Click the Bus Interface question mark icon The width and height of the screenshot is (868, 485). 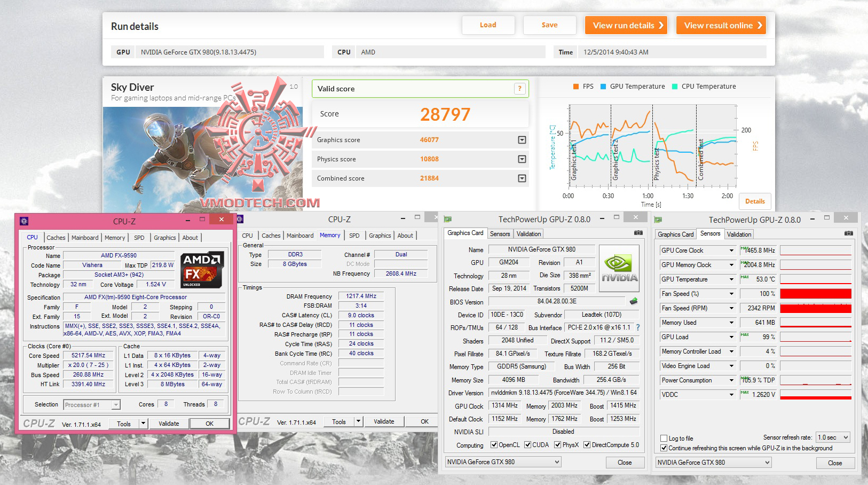pyautogui.click(x=638, y=327)
